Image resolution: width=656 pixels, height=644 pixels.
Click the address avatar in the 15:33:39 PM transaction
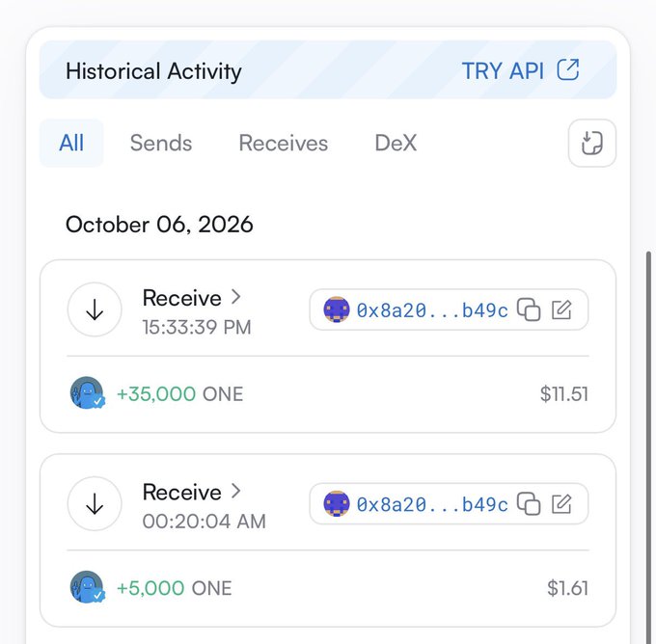(x=337, y=309)
